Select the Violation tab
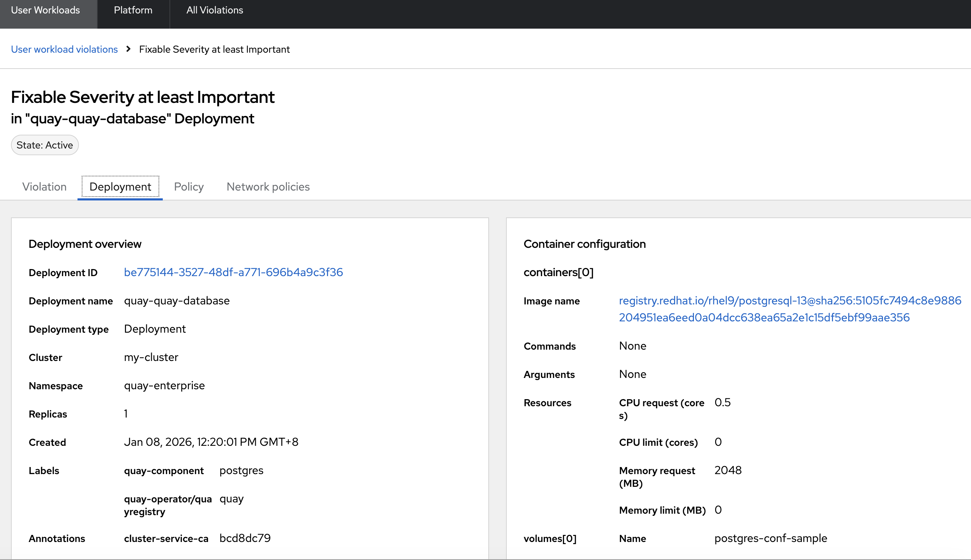The height and width of the screenshot is (560, 971). [x=44, y=187]
